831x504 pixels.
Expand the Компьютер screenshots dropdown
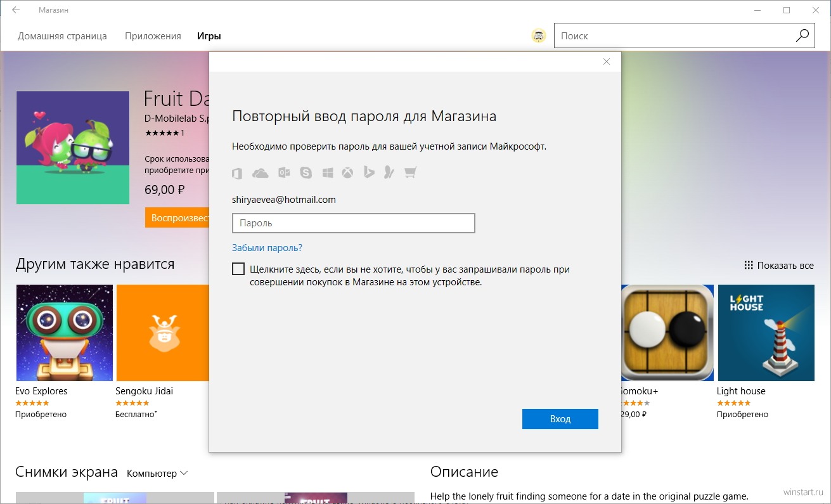point(157,473)
